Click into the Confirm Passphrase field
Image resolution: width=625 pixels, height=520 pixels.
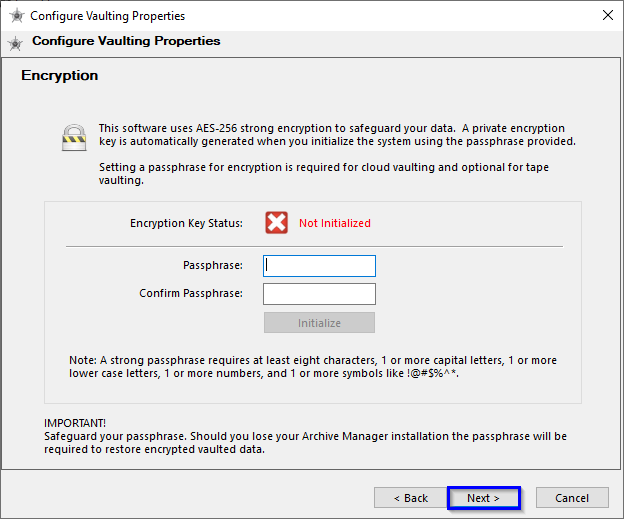[x=319, y=294]
